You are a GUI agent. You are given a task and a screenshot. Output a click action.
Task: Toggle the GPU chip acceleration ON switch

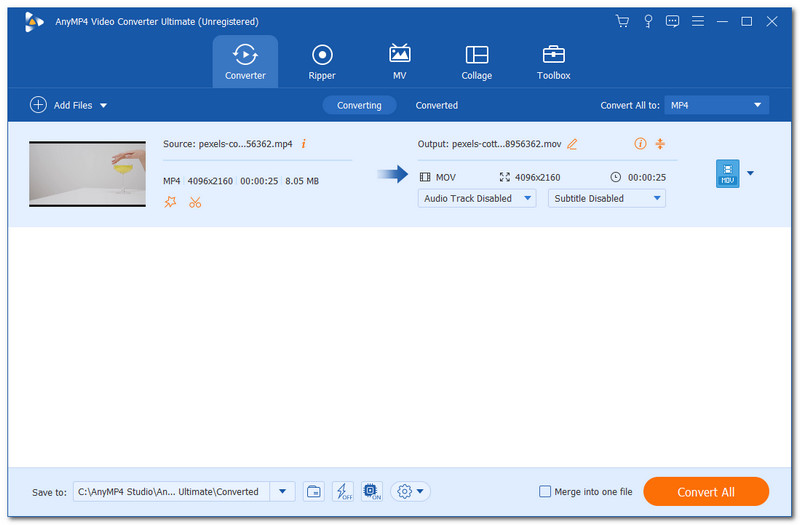point(371,491)
